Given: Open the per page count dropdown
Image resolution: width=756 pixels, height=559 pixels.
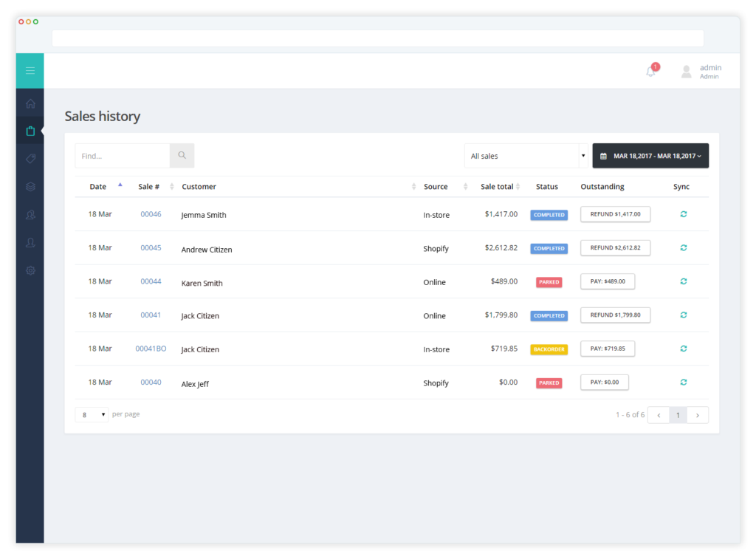Looking at the screenshot, I should 92,415.
